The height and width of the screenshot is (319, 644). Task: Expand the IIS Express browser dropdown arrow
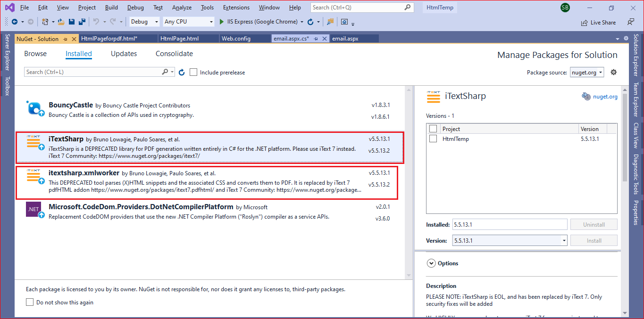pyautogui.click(x=302, y=22)
